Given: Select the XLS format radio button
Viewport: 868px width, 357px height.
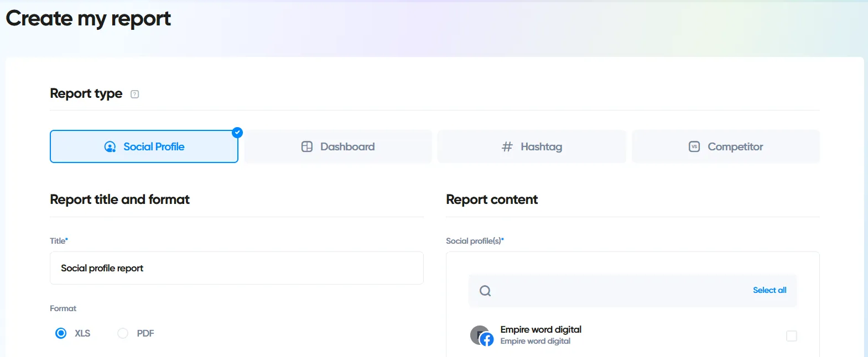Looking at the screenshot, I should pyautogui.click(x=61, y=333).
